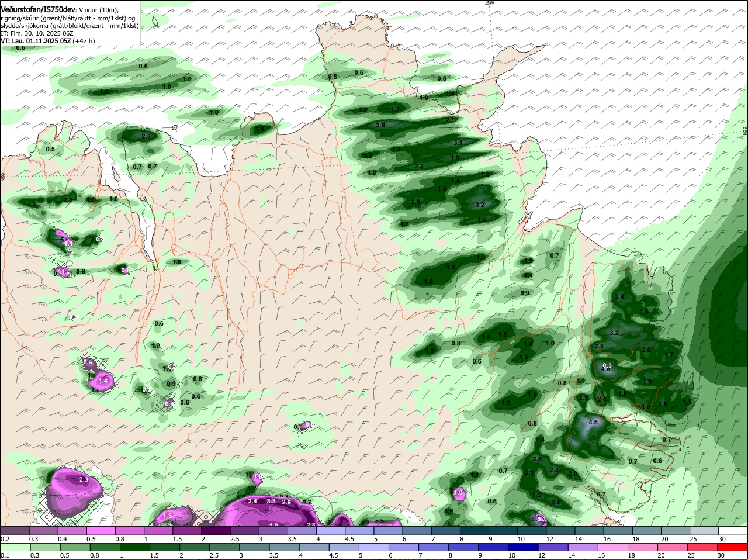Image resolution: width=748 pixels, height=560 pixels.
Task: Pick the darkest purple swatch after 2 in snow legend
Action: click(x=215, y=531)
